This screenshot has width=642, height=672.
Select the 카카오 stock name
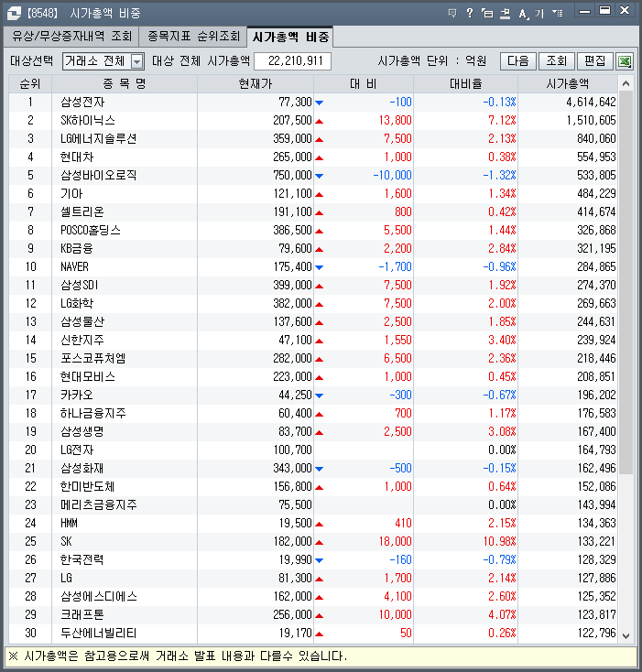tap(77, 396)
